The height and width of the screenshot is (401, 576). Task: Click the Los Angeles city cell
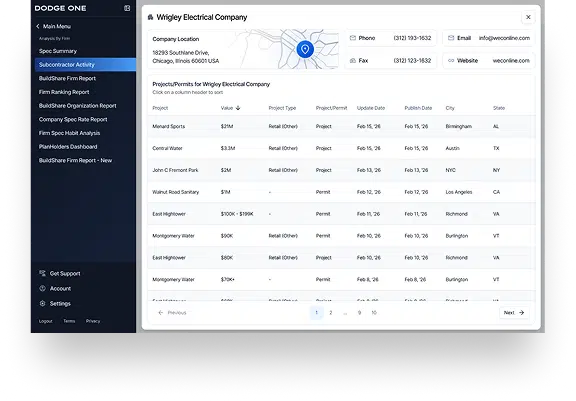(x=459, y=192)
